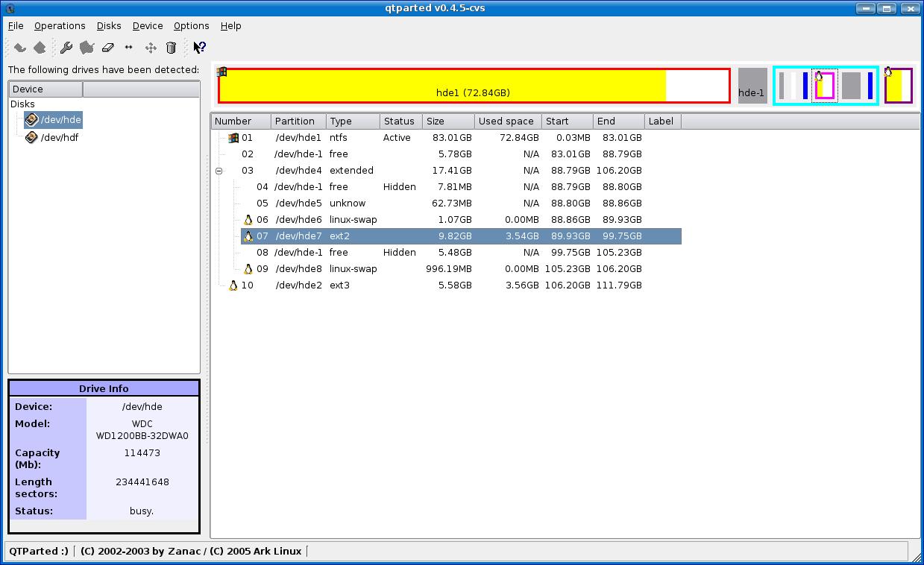Click the Format eraser icon
The height and width of the screenshot is (565, 924).
click(x=108, y=48)
